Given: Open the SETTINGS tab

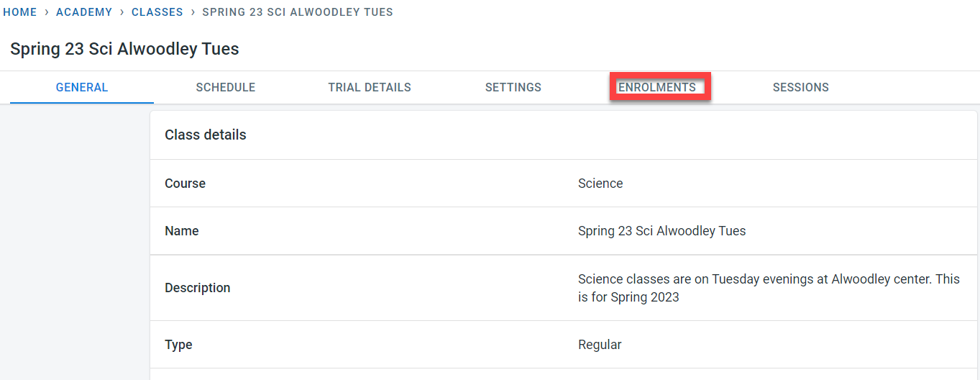Looking at the screenshot, I should pyautogui.click(x=513, y=88).
